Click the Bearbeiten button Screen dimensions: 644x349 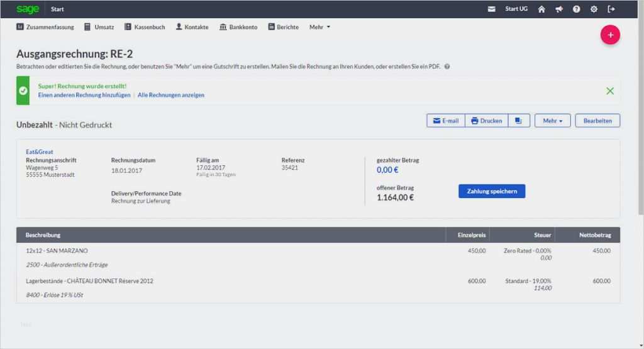point(597,121)
